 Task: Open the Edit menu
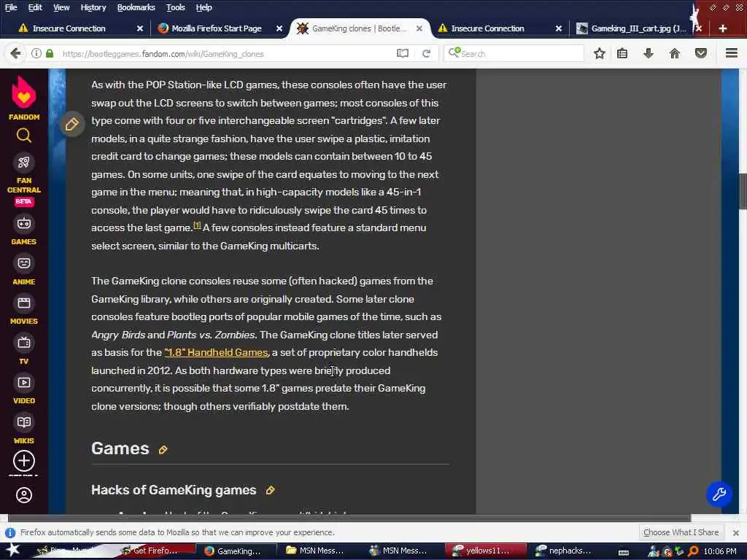(35, 7)
